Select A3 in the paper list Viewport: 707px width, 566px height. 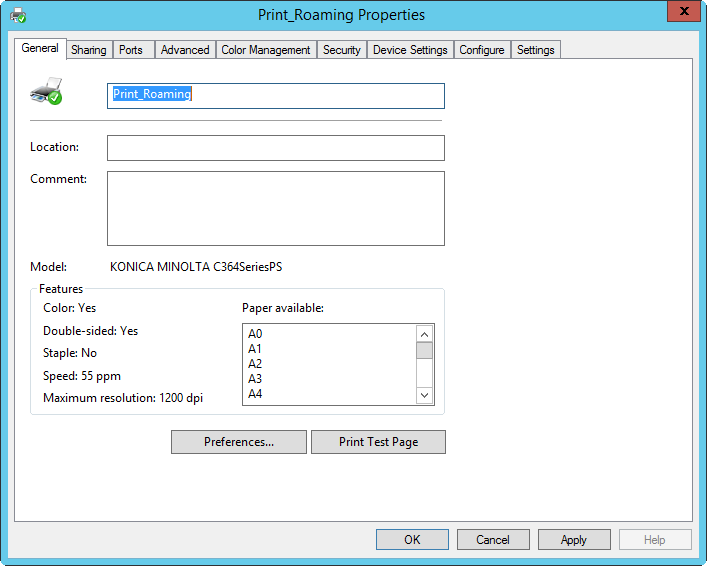tap(256, 379)
